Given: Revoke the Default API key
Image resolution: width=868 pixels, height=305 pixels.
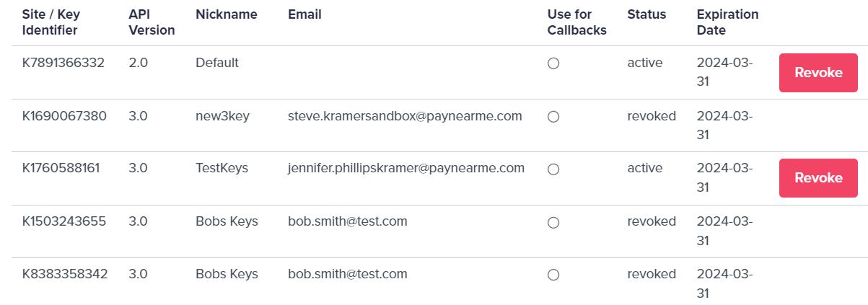Looking at the screenshot, I should [818, 73].
